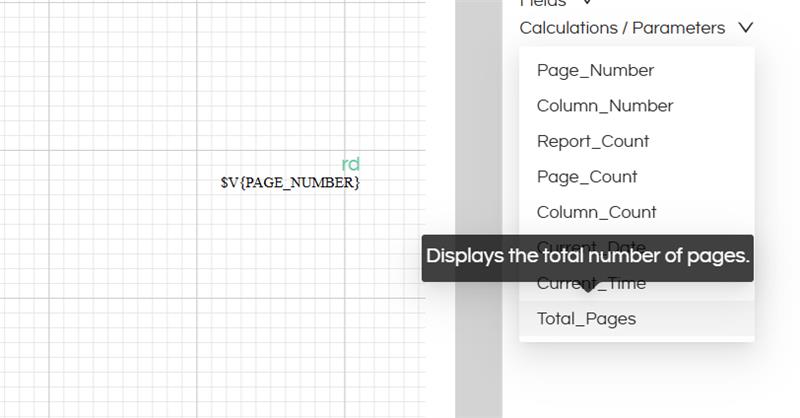Click the green "rd" text on canvas
This screenshot has width=800, height=418.
pyautogui.click(x=350, y=164)
